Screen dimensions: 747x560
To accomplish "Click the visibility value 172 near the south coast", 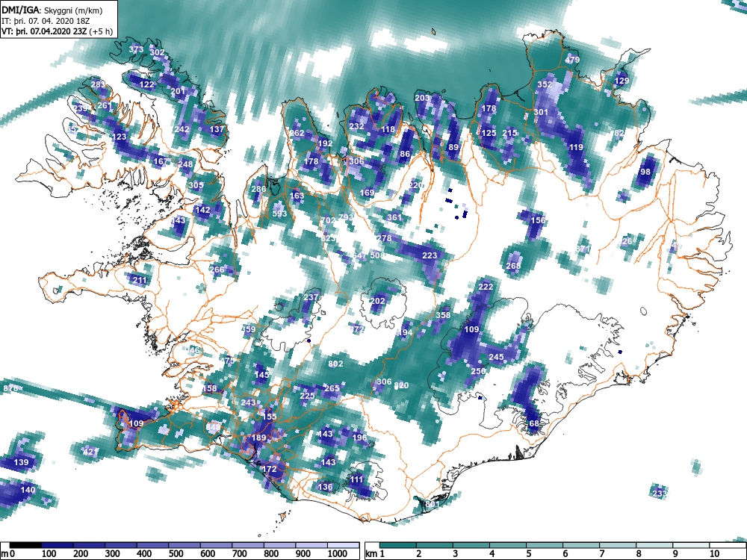I will (269, 469).
